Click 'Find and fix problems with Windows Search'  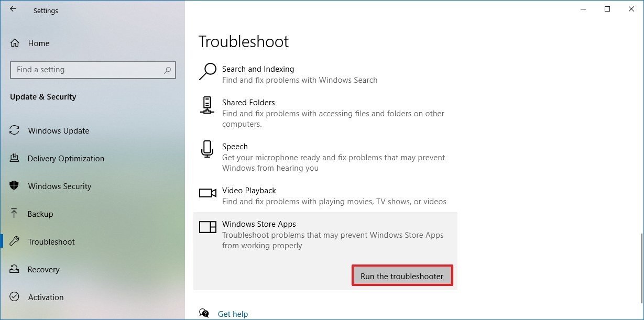pyautogui.click(x=300, y=80)
